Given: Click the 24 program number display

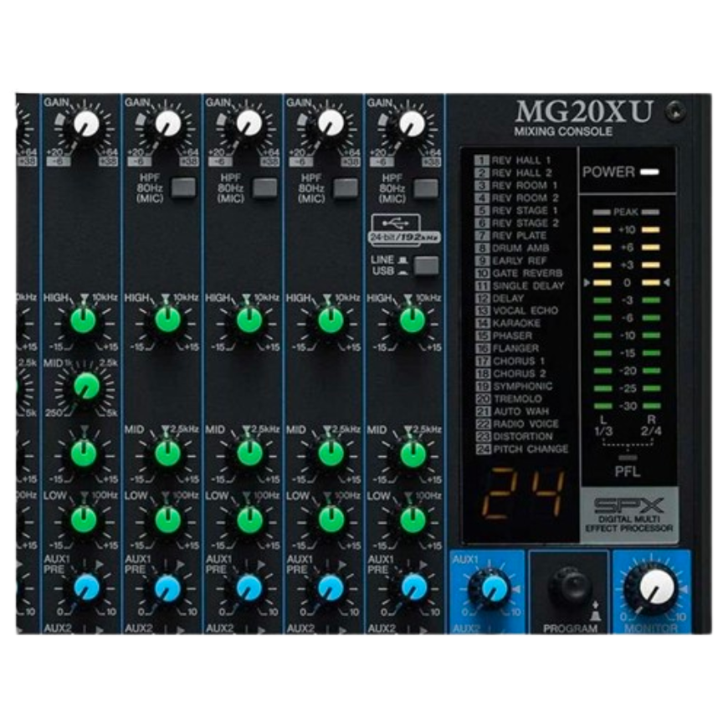Looking at the screenshot, I should click(x=523, y=494).
